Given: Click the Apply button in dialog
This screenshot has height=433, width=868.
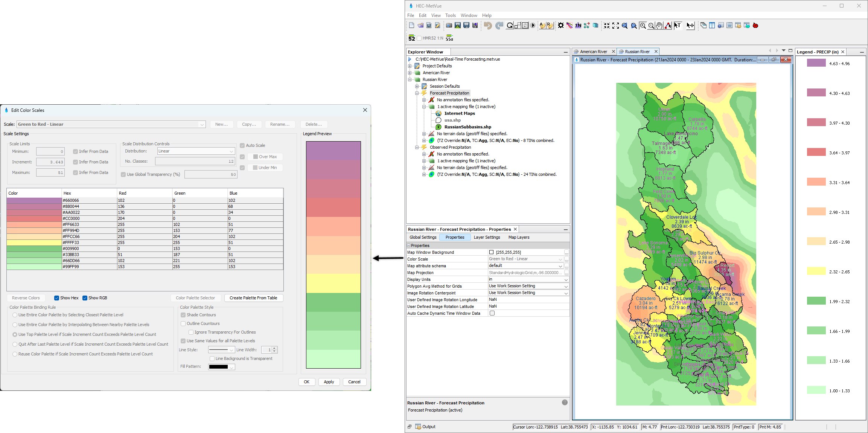Looking at the screenshot, I should click(x=329, y=382).
